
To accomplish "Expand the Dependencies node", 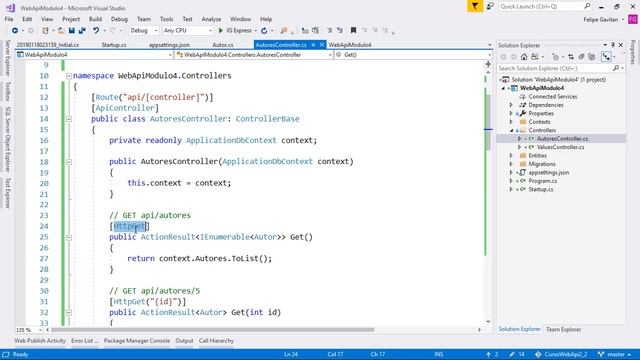I will click(x=511, y=105).
